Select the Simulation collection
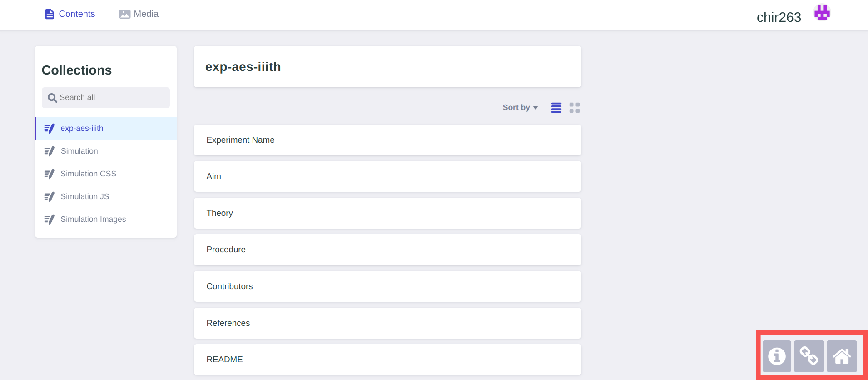Viewport: 868px width, 380px height. point(106,151)
